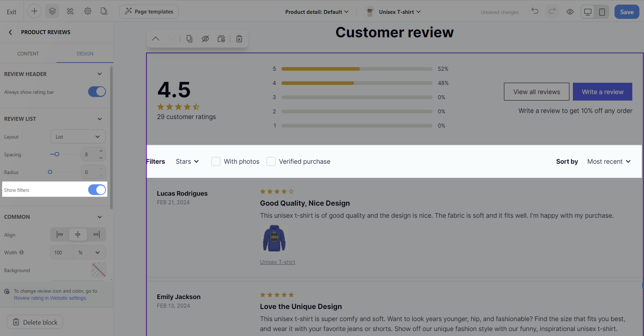Toggle Always show rating bar
The width and height of the screenshot is (644, 336).
coord(97,92)
